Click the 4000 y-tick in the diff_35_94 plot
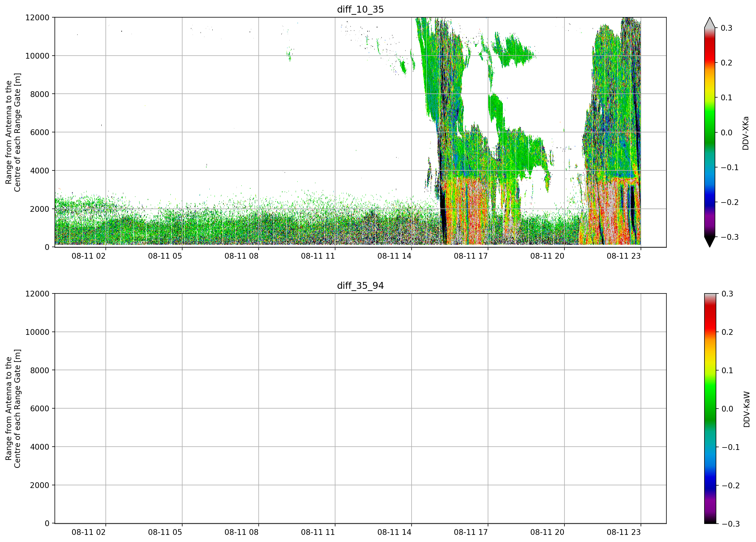Screen dimensions: 756x542 click(x=40, y=447)
